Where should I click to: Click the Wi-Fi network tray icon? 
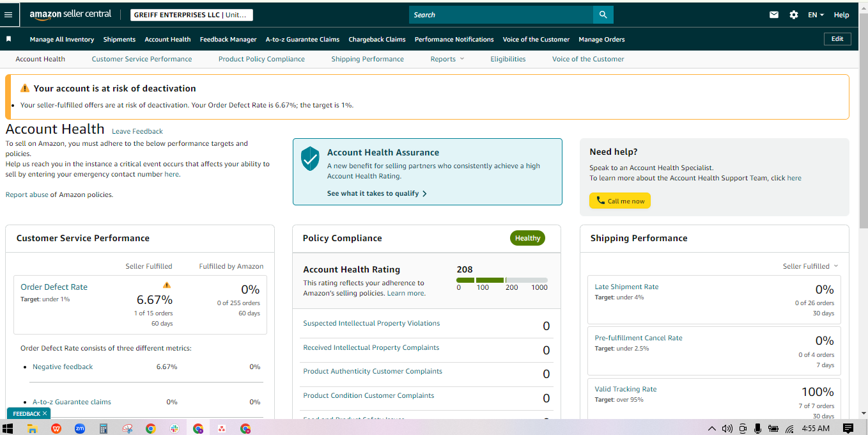[789, 429]
